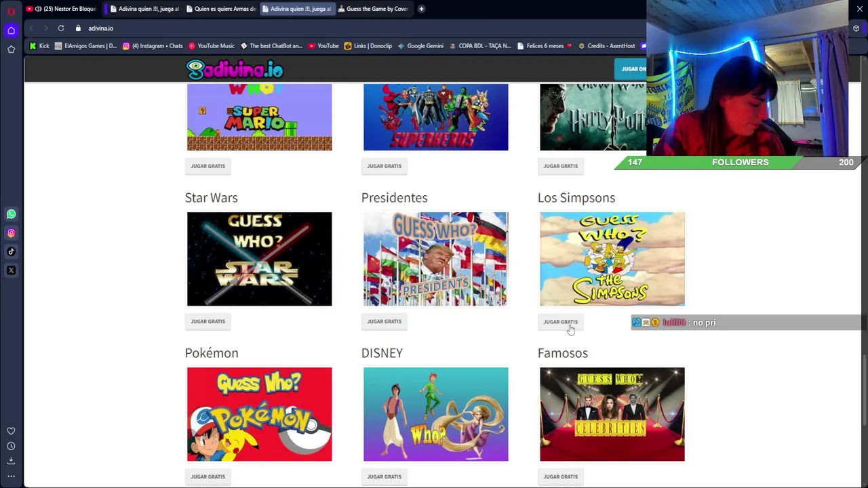Switch to Guess the Game by Cover tab
The image size is (868, 488).
click(x=372, y=9)
